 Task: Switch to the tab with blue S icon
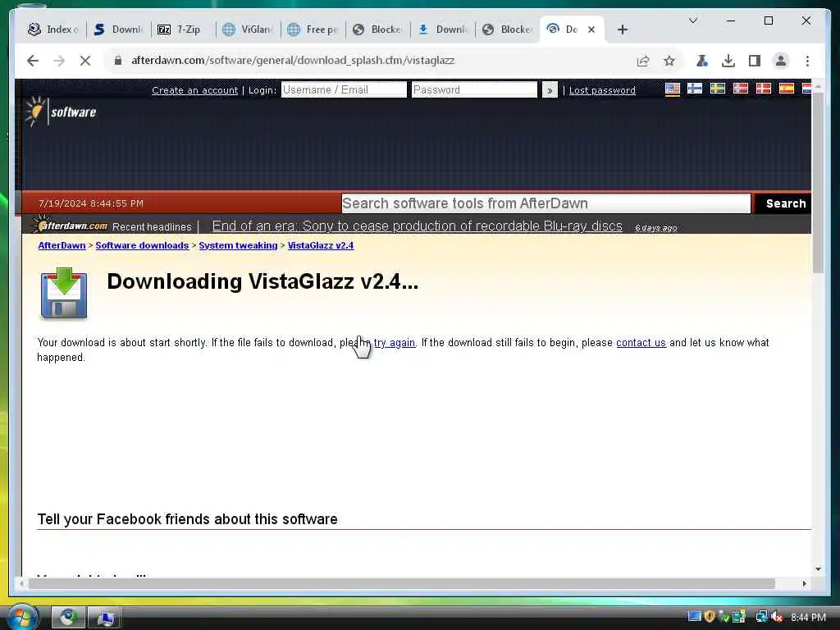click(118, 30)
